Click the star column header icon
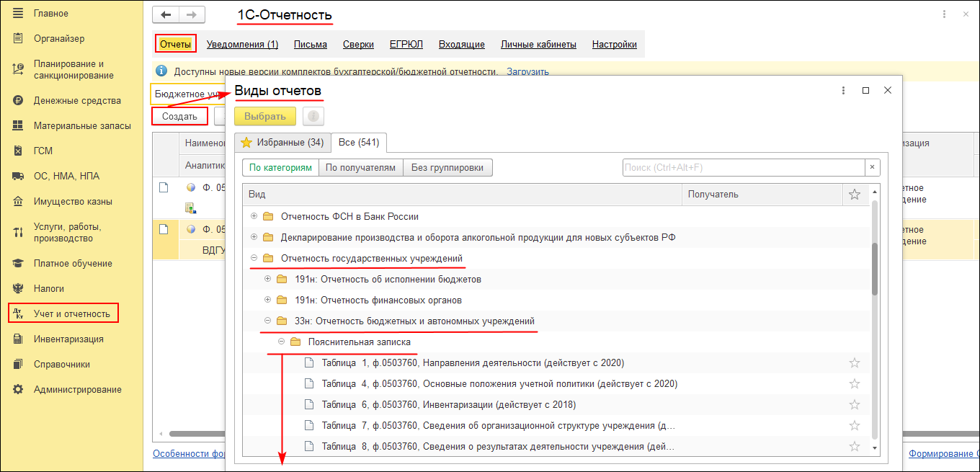 [x=855, y=195]
